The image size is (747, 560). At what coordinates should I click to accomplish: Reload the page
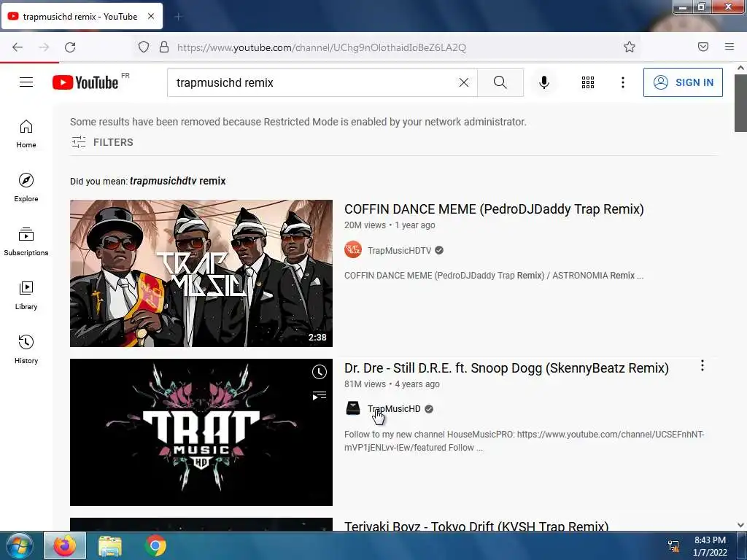point(70,47)
